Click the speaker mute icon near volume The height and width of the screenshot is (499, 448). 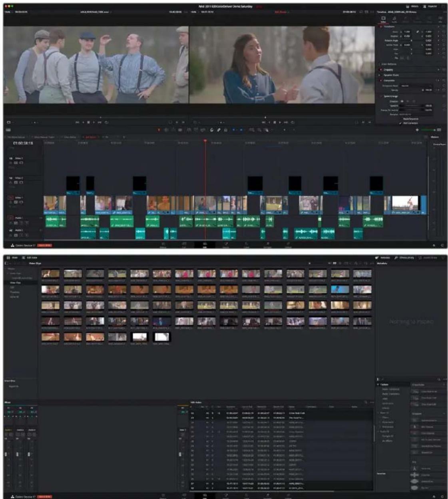tap(418, 130)
